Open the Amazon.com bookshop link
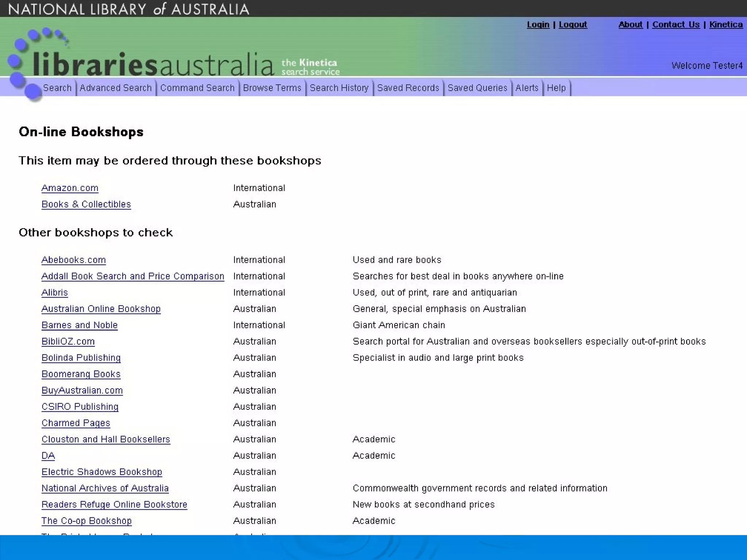Image resolution: width=747 pixels, height=560 pixels. click(70, 188)
